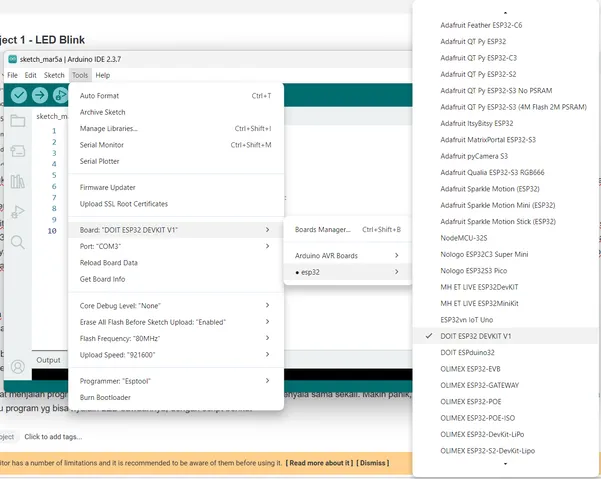The image size is (601, 479).
Task: Open Boards Manager... from Board submenu
Action: (347, 230)
